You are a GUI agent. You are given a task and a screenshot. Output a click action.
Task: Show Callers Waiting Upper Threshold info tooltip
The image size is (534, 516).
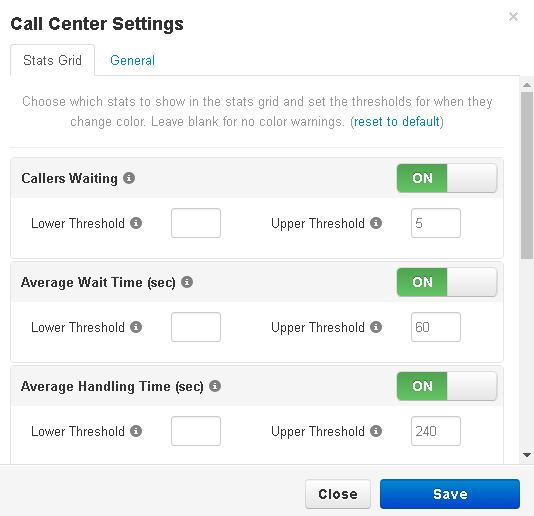pos(376,223)
